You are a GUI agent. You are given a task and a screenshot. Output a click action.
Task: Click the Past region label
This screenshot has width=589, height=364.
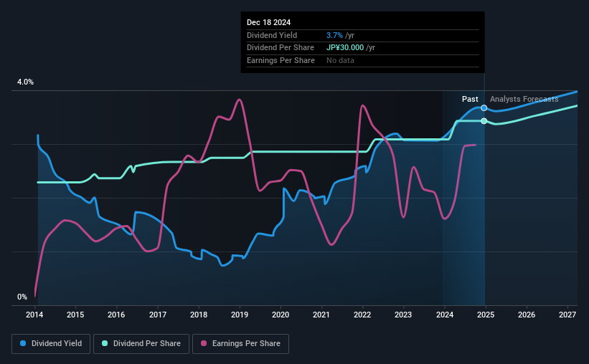[470, 99]
